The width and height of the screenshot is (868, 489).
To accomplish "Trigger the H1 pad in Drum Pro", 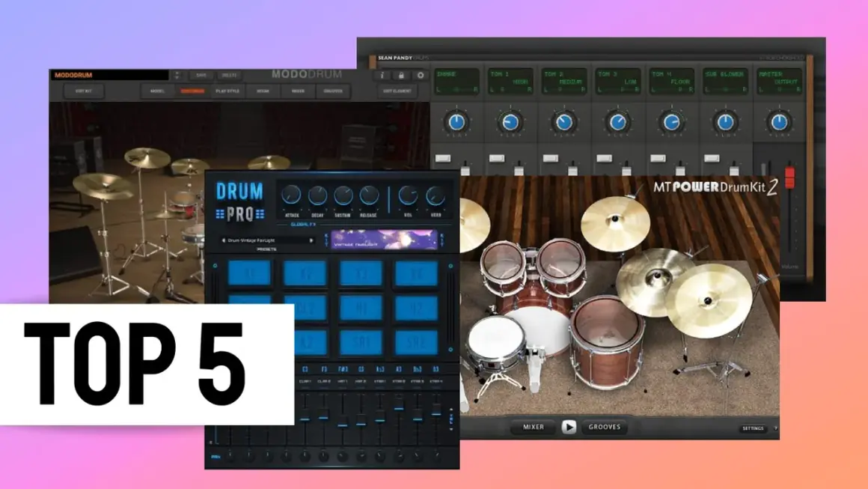I will point(361,308).
